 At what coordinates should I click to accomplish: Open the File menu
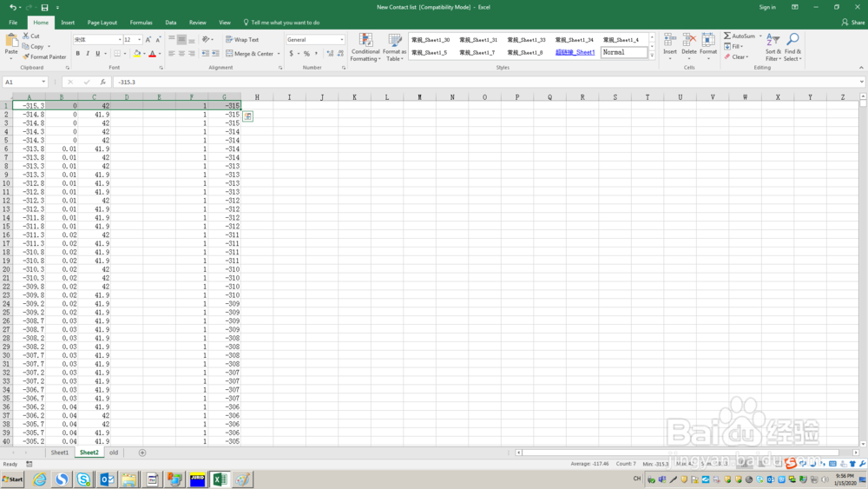(x=13, y=23)
